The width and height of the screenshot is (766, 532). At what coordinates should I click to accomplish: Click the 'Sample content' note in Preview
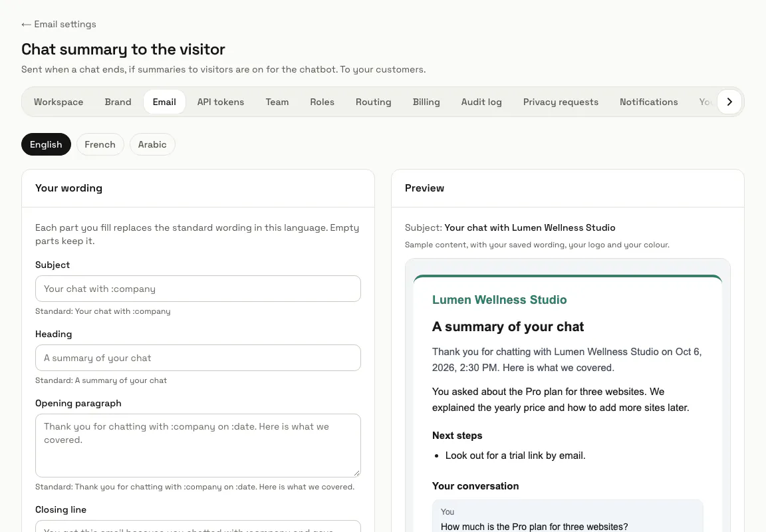click(x=537, y=245)
